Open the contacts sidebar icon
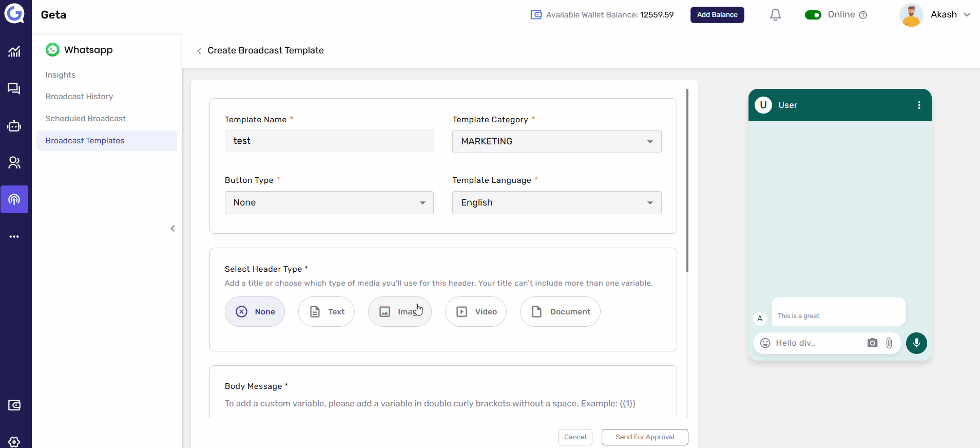 [14, 163]
